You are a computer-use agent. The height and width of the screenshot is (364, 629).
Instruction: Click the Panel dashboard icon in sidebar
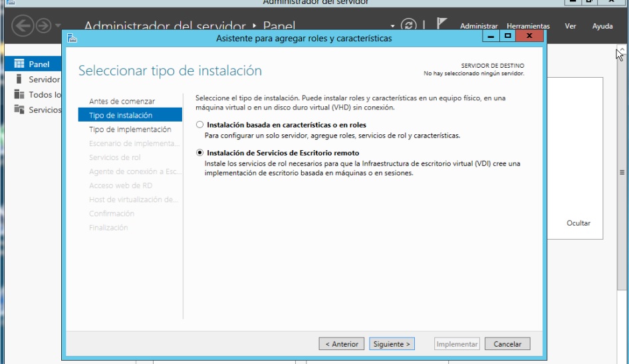pyautogui.click(x=19, y=64)
